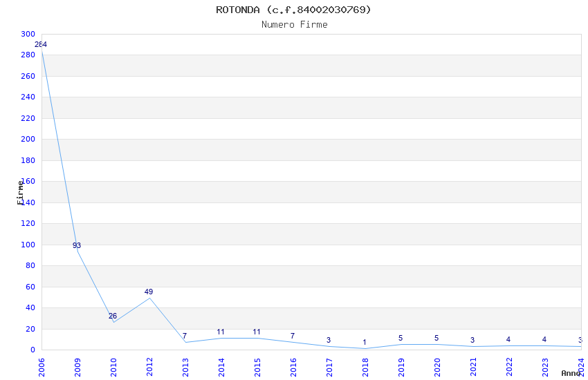Click the x-axis year label 2023
This screenshot has height=380, width=588.
(546, 368)
